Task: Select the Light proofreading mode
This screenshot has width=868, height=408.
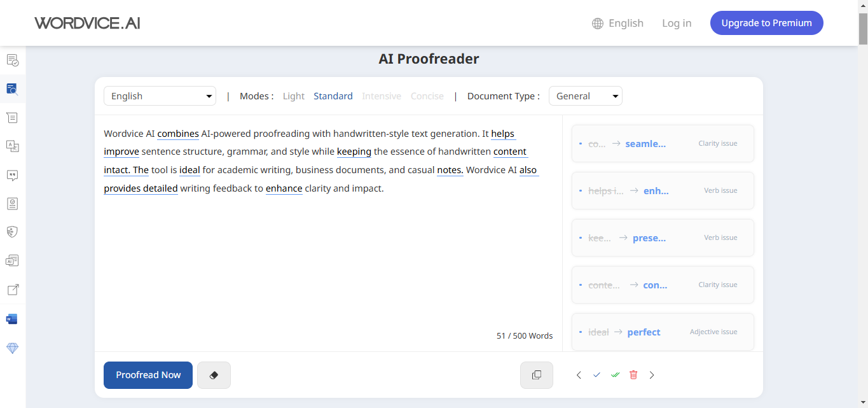Action: coord(294,96)
